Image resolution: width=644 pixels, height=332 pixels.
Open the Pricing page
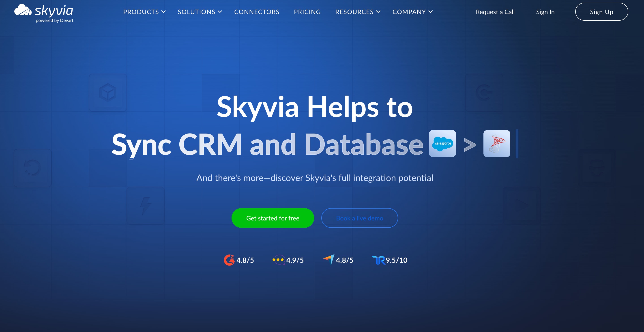(x=307, y=12)
